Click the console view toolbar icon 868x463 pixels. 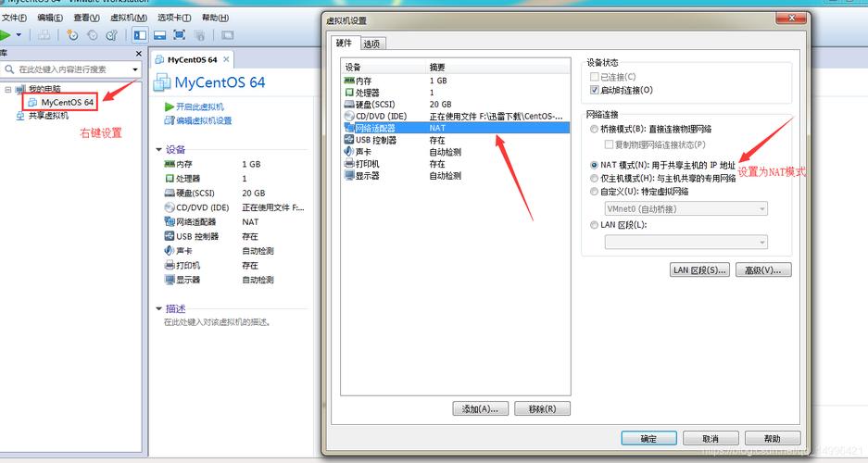pos(227,35)
